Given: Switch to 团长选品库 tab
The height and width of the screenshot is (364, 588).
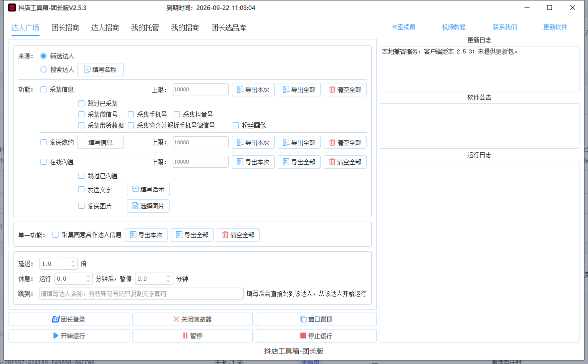Looking at the screenshot, I should pos(229,27).
